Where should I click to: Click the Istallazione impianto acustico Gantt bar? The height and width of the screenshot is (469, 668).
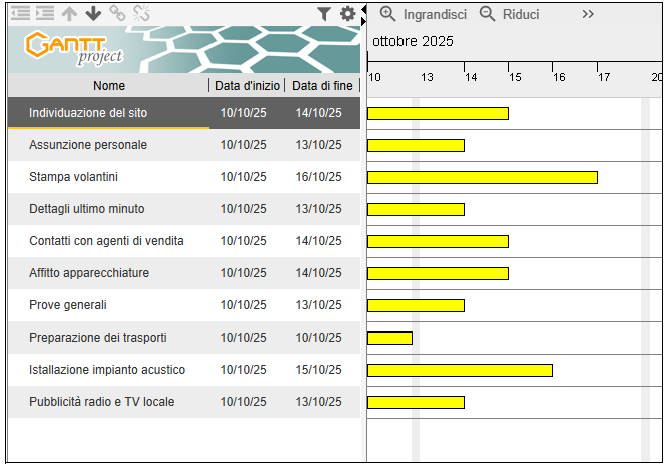459,370
